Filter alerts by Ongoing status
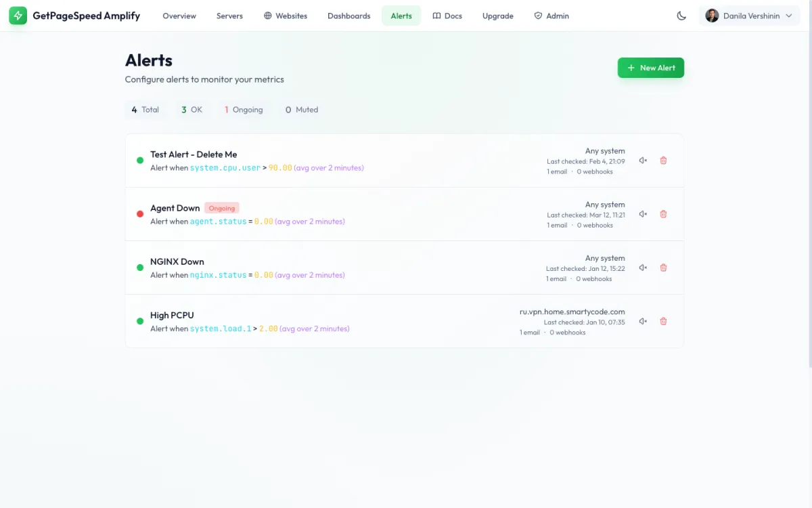 244,109
